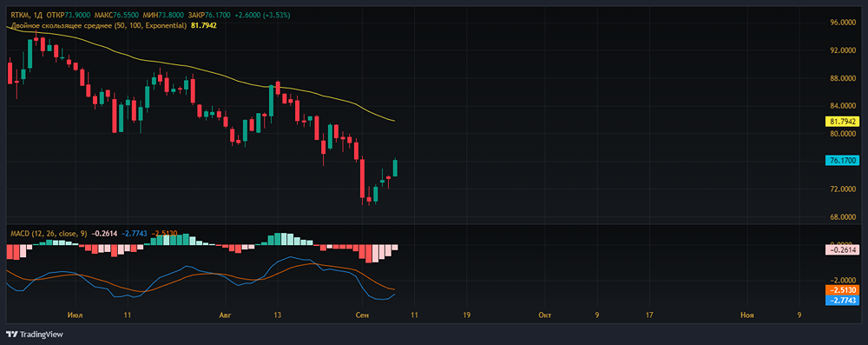This screenshot has width=868, height=345.
Task: Select the Двойное скользящее среднее indicator legend
Action: [x=98, y=25]
